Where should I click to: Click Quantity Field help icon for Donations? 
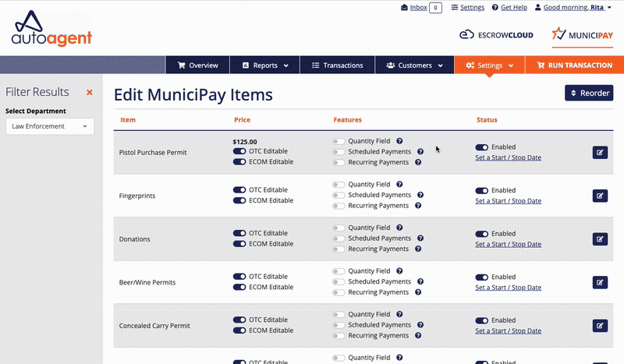(399, 228)
